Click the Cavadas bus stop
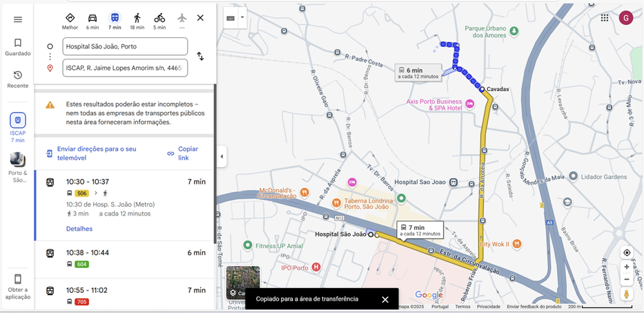This screenshot has width=644, height=313. click(x=482, y=89)
